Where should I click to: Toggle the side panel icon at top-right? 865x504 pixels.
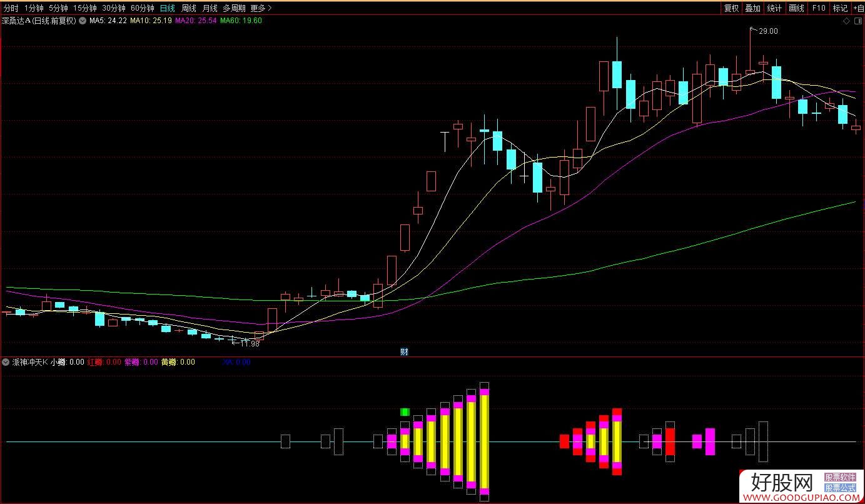pos(857,21)
